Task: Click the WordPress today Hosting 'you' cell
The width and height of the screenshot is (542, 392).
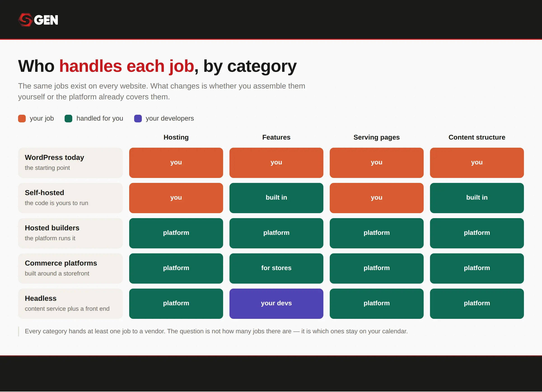Action: click(176, 163)
